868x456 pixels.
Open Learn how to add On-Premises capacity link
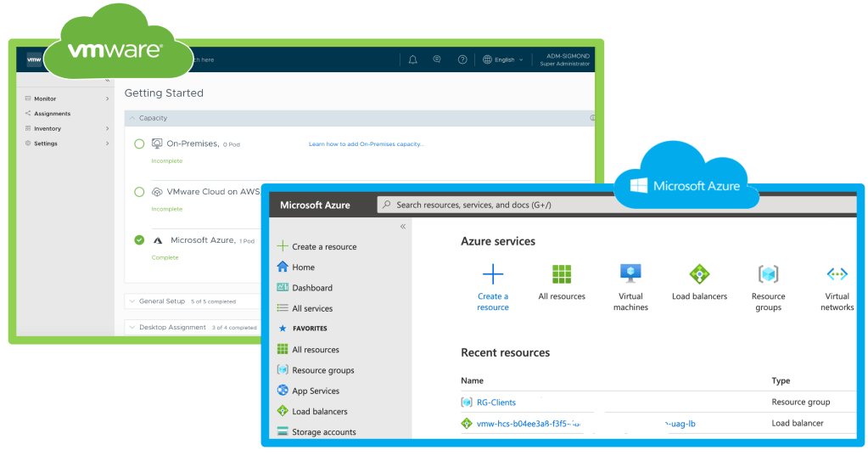(x=367, y=144)
